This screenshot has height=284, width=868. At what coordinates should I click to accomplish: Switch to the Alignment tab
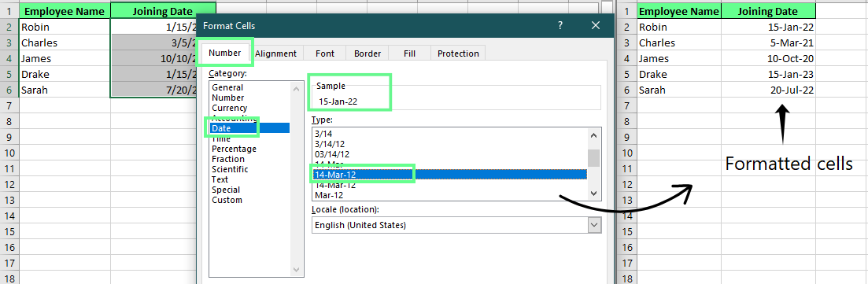[275, 53]
